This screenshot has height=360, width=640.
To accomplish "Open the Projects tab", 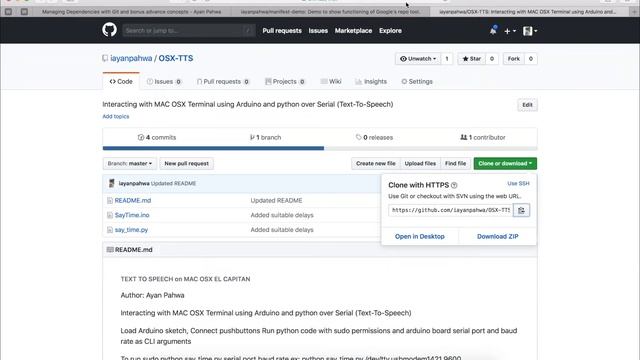I will [285, 82].
